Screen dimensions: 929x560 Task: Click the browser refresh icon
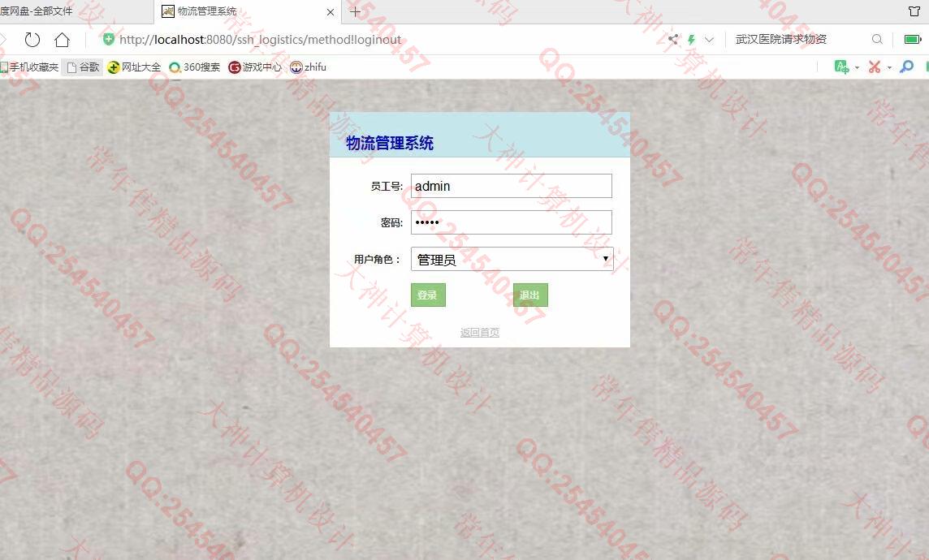(32, 40)
